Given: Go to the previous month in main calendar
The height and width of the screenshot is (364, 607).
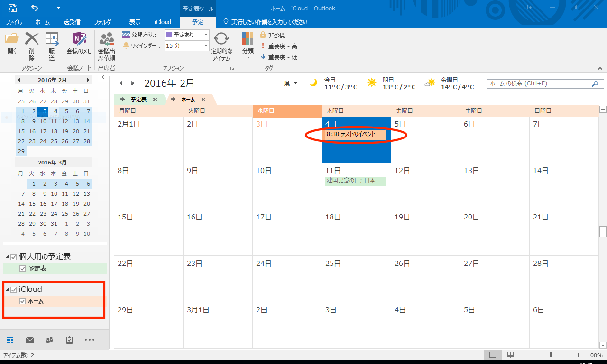Looking at the screenshot, I should tap(121, 83).
